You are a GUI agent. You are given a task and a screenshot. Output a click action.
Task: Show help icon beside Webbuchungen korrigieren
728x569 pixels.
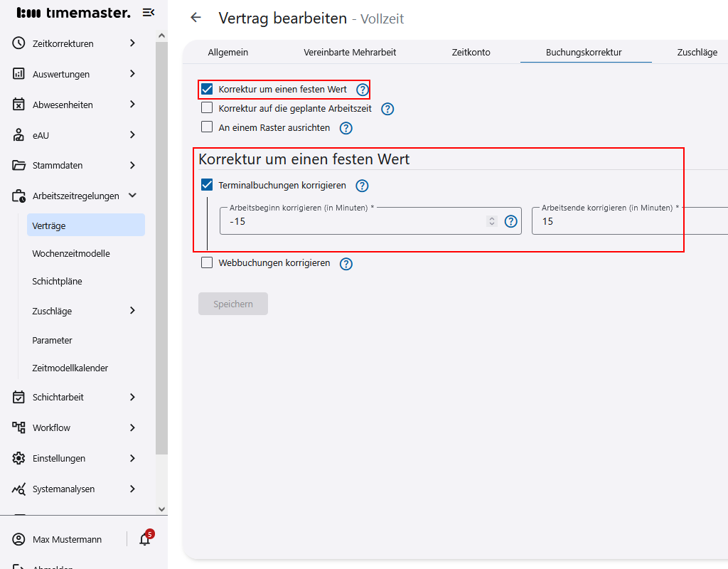(346, 264)
